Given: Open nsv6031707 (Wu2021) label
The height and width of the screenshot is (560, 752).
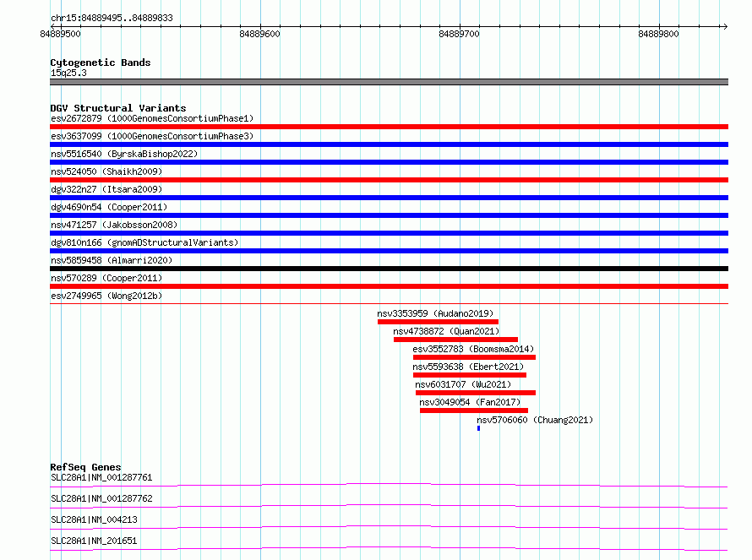Looking at the screenshot, I should [x=463, y=384].
